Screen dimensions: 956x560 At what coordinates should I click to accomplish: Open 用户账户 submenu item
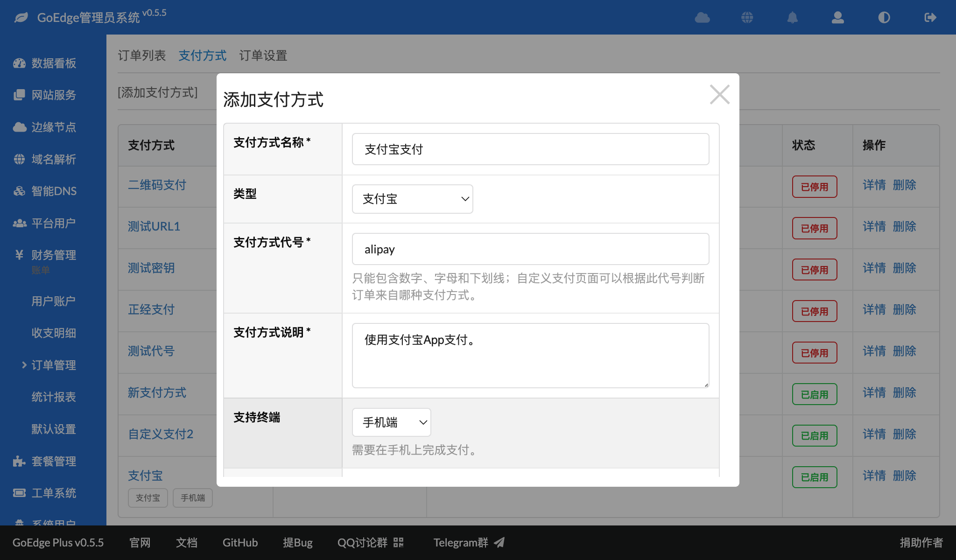(x=54, y=301)
